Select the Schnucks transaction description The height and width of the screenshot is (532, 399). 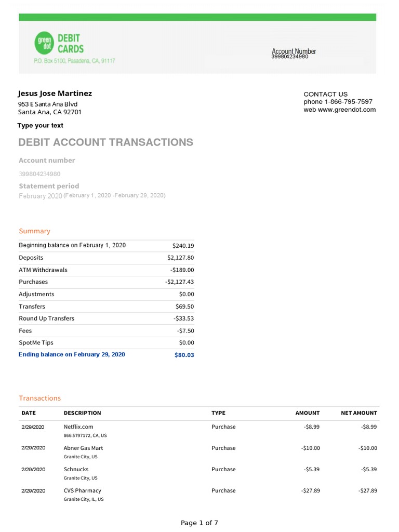76,469
